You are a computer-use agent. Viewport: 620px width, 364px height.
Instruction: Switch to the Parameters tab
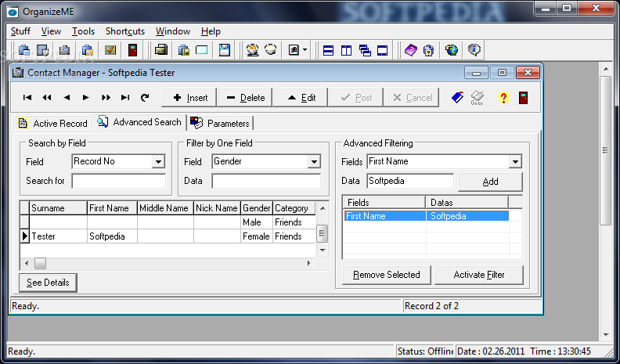220,124
